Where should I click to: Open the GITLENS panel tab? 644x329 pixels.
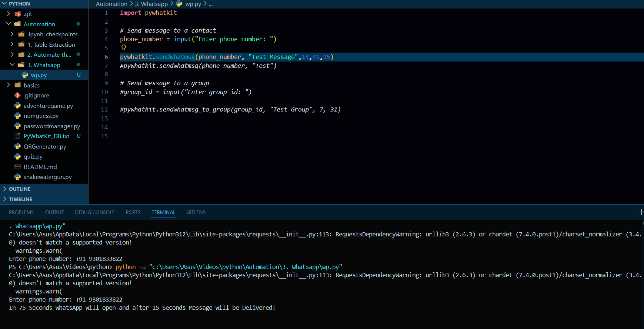(196, 212)
